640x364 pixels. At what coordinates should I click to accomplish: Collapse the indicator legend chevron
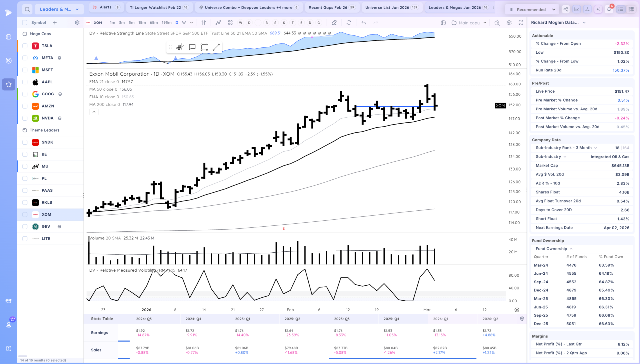tap(94, 112)
